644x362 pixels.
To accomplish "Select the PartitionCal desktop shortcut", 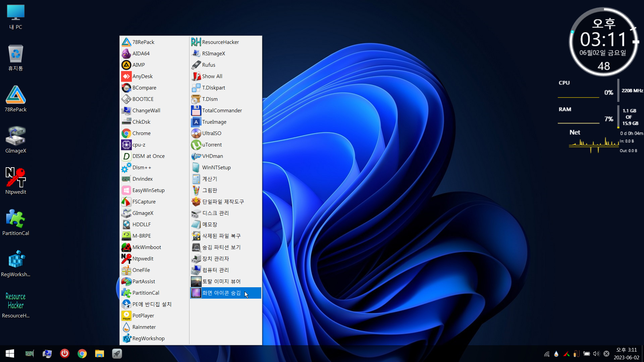I will (15, 223).
